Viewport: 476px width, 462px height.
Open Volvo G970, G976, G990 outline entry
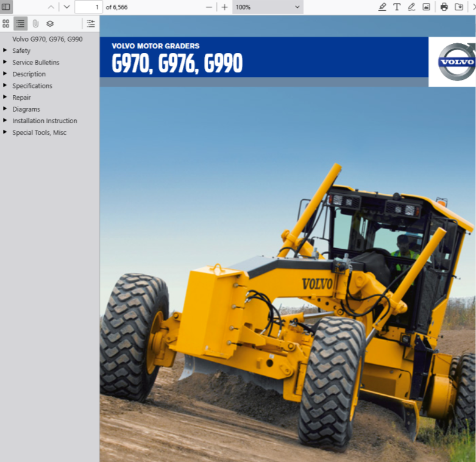click(x=48, y=39)
